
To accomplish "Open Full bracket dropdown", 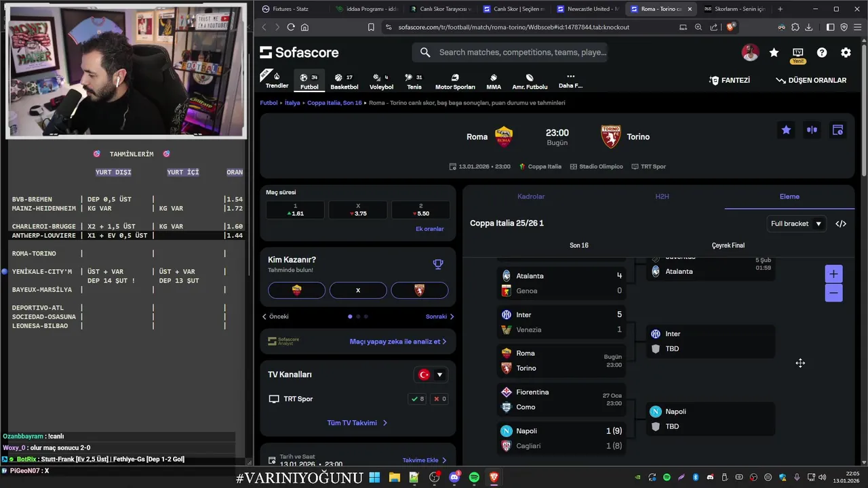I will 796,224.
